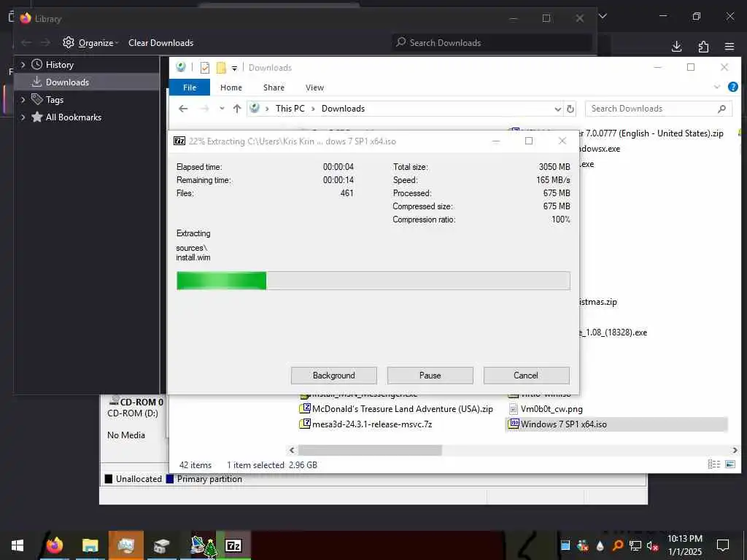
Task: Click the star icon beside All Bookmarks
Action: coord(36,117)
